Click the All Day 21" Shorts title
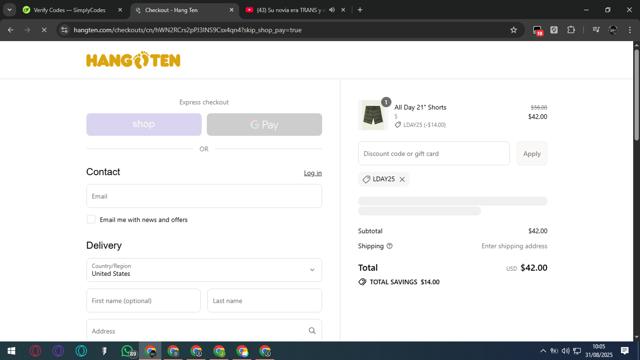Viewport: 640px width, 360px height. click(x=420, y=107)
